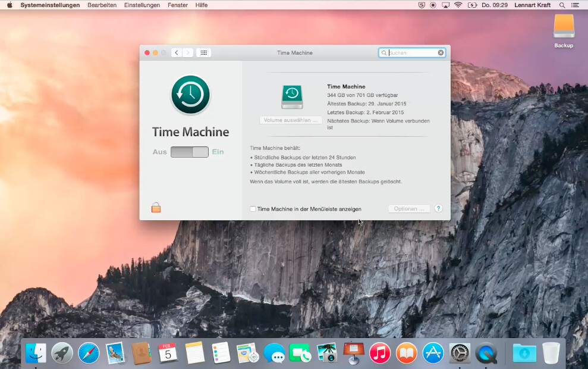Open the Messages app in the Dock
Viewport: 588px width, 369px height.
[273, 353]
